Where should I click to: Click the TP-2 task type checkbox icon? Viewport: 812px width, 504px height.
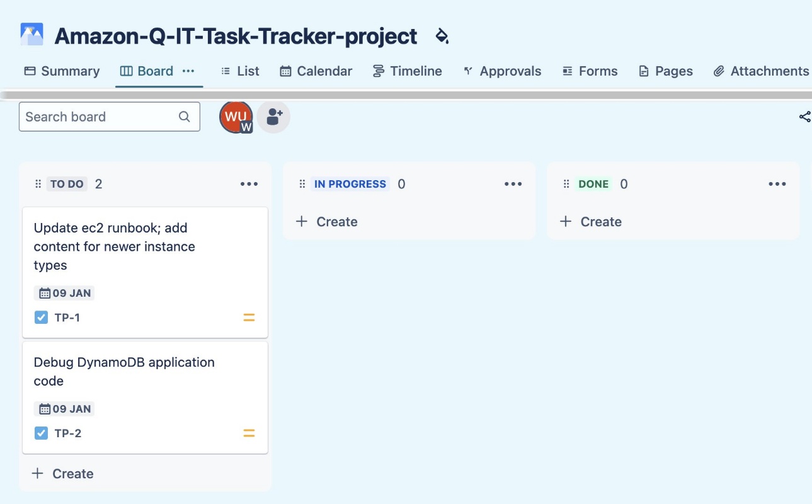41,433
